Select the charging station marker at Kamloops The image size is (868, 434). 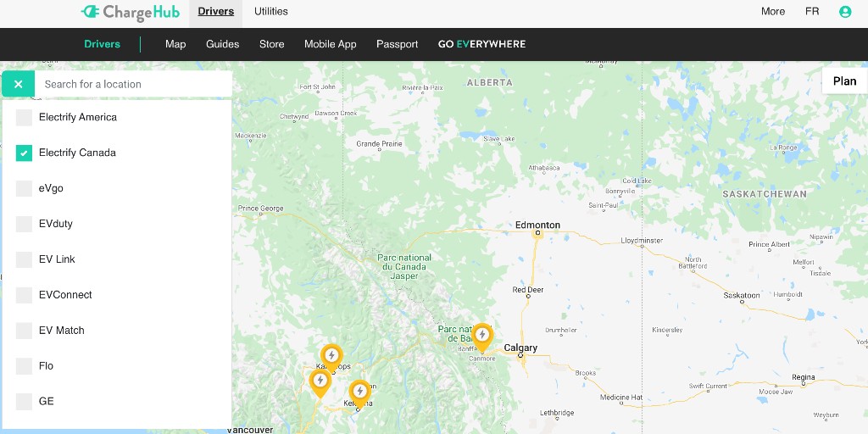[331, 357]
